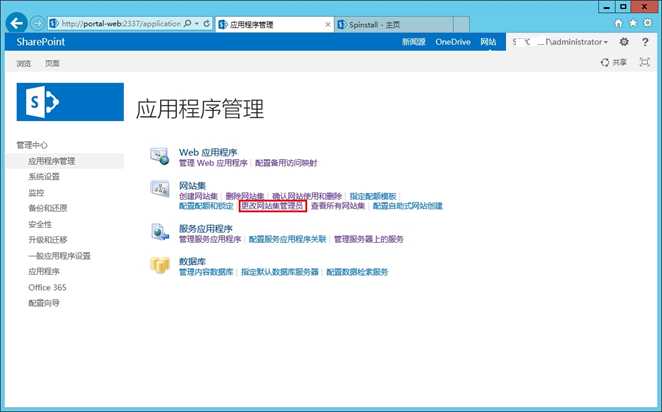The image size is (662, 412).
Task: Click the SharePoint site logo image
Action: pos(70,102)
